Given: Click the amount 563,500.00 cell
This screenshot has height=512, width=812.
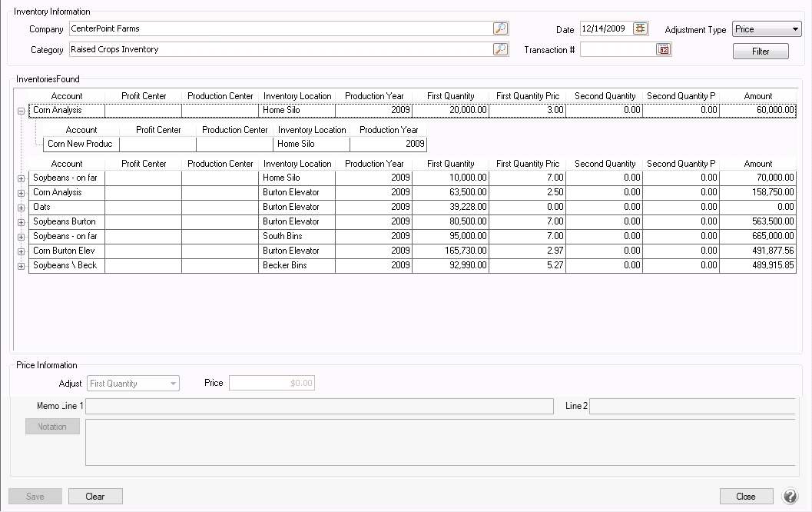Looking at the screenshot, I should (757, 221).
